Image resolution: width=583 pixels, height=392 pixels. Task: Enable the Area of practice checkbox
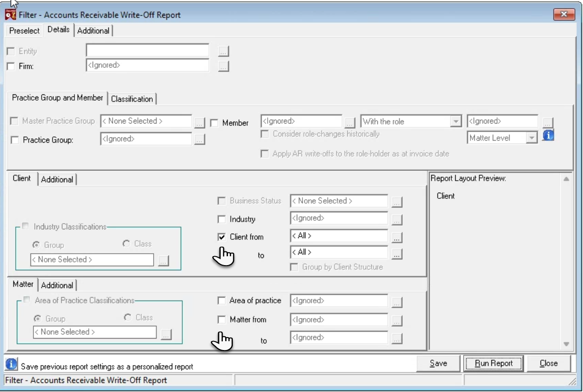tap(221, 300)
